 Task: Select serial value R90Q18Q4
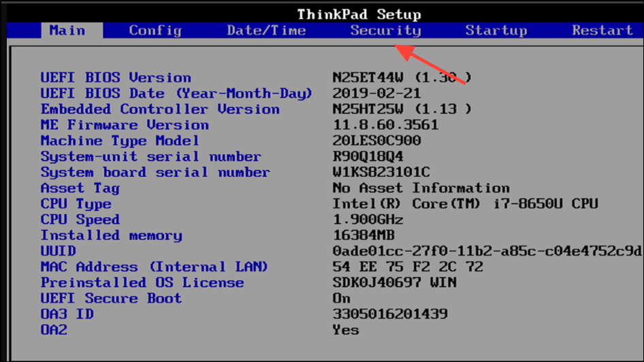coord(368,157)
